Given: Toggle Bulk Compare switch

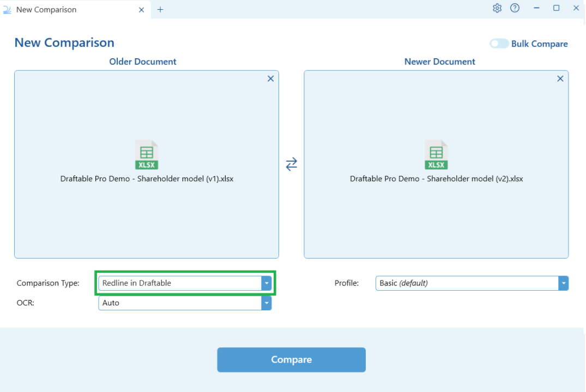Looking at the screenshot, I should click(x=499, y=44).
